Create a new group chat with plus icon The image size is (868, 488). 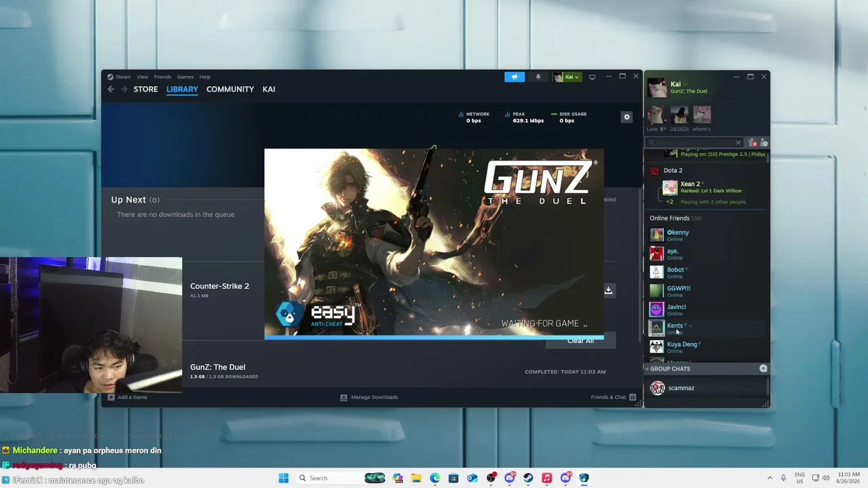click(763, 368)
